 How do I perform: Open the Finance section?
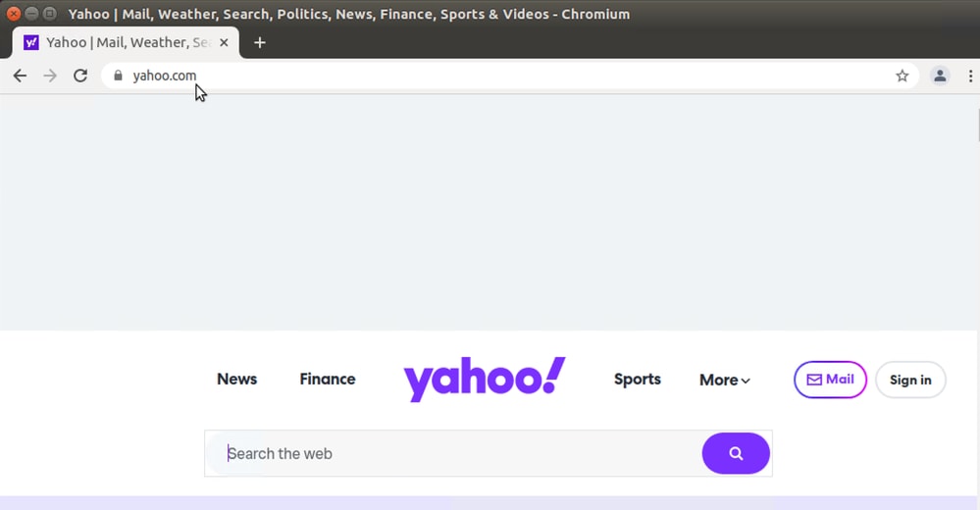pos(328,379)
